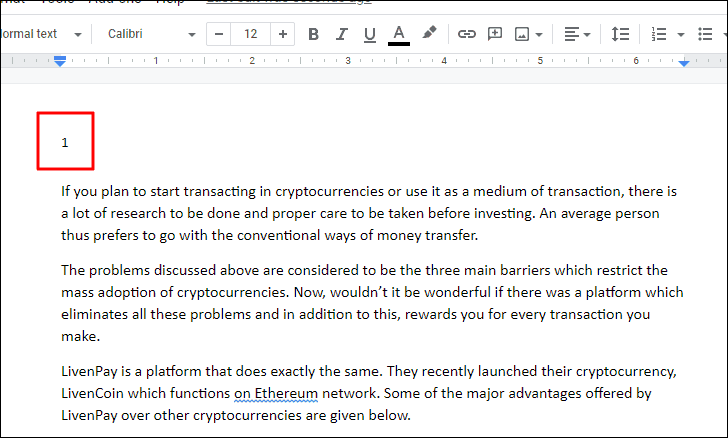This screenshot has width=728, height=438.
Task: Toggle bold formatting
Action: 313,34
